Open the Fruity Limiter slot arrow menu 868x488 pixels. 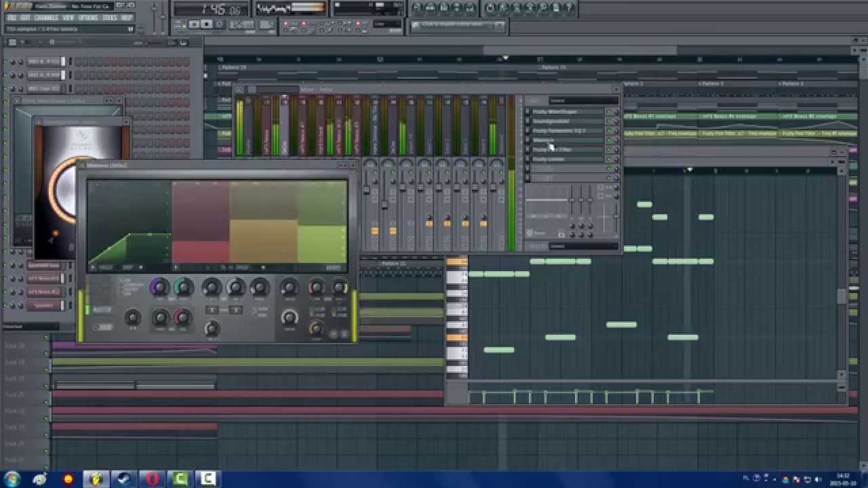pos(528,159)
